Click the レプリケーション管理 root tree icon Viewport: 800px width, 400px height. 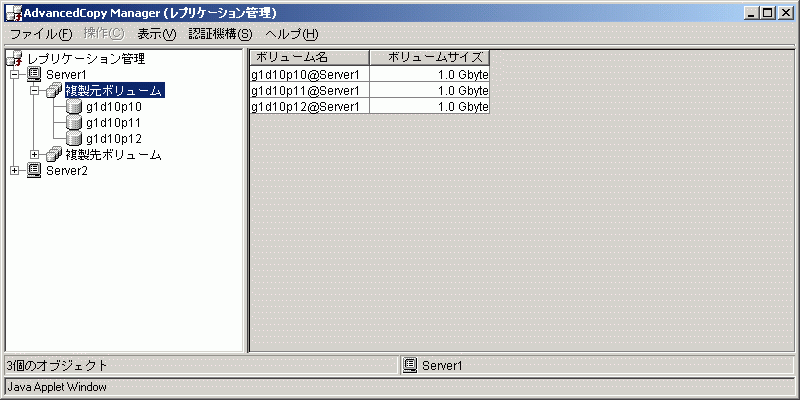(x=15, y=59)
